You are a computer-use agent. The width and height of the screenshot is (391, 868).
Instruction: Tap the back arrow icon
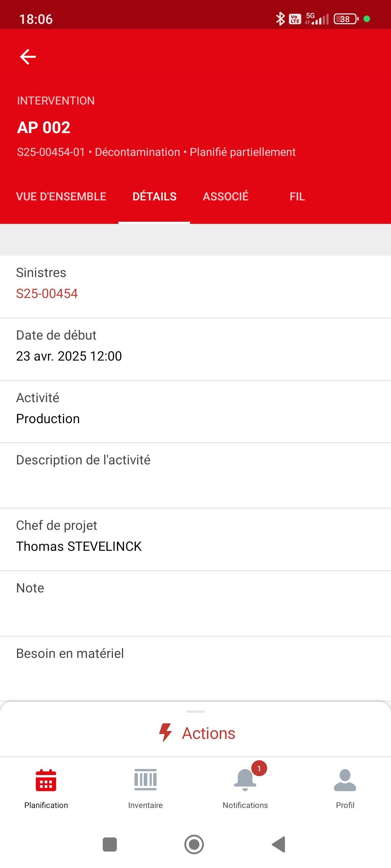(x=28, y=57)
